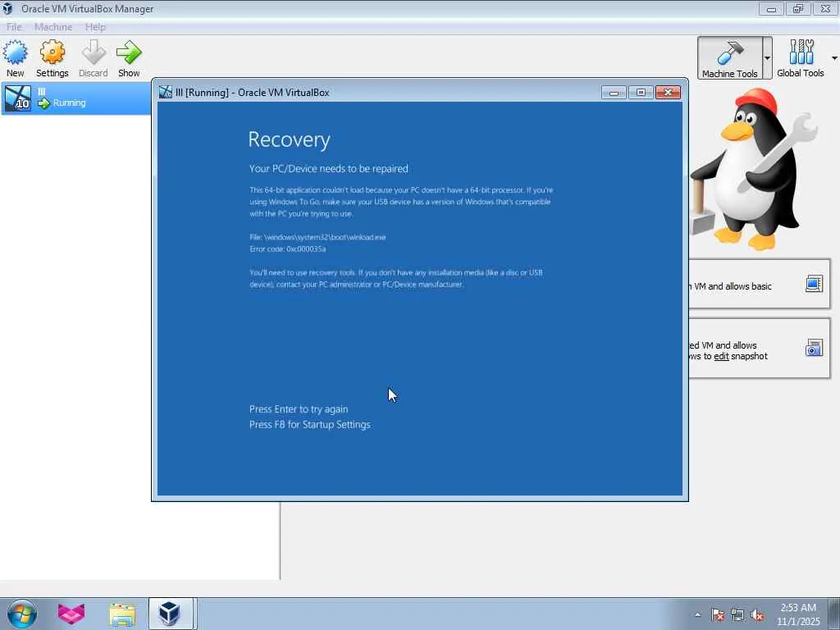
Task: Restore down the VirtualBox Manager window
Action: [798, 9]
